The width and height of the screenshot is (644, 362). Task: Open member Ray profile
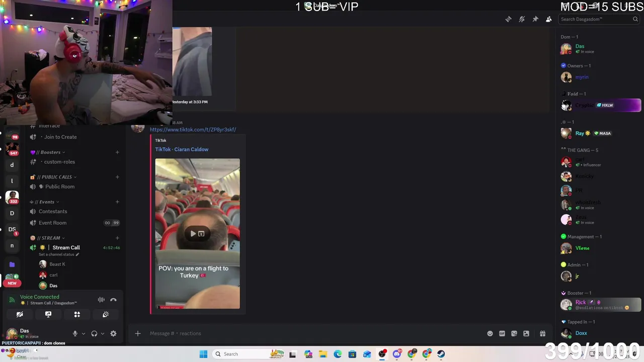[583, 134]
